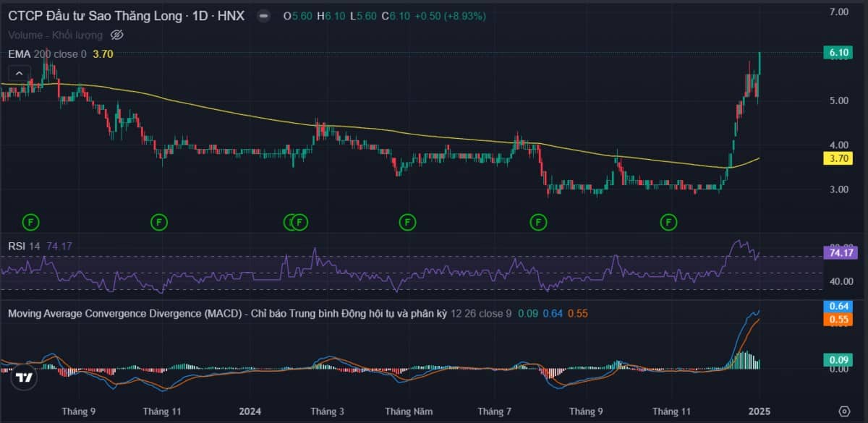868x423 pixels.
Task: Click the TradingView logo icon
Action: pos(25,377)
